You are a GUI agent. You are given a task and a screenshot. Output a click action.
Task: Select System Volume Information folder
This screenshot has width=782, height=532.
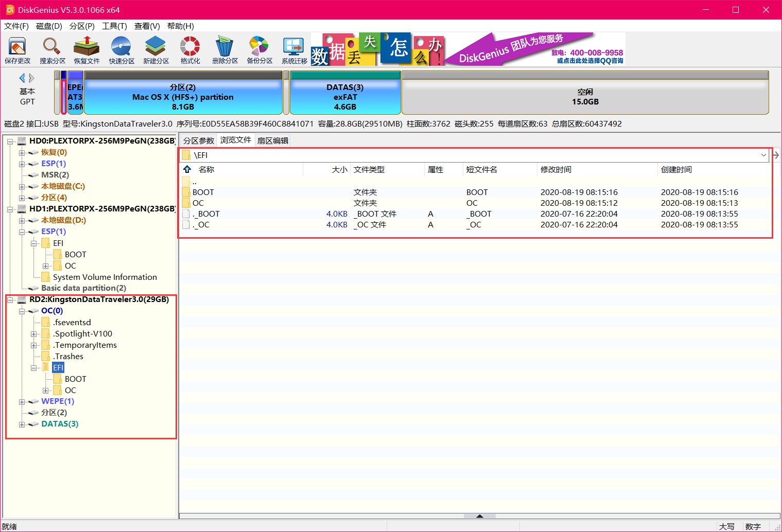pyautogui.click(x=105, y=277)
